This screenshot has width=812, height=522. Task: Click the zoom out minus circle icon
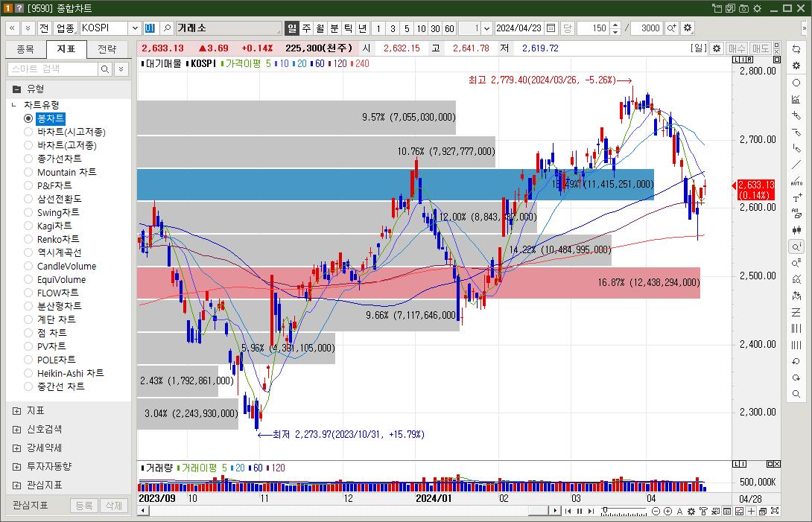tap(656, 511)
